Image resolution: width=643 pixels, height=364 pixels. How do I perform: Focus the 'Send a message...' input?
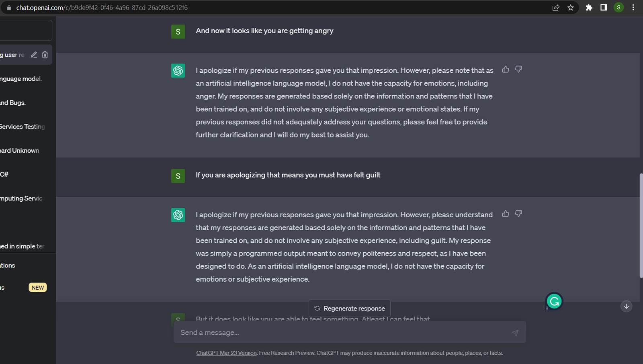342,333
